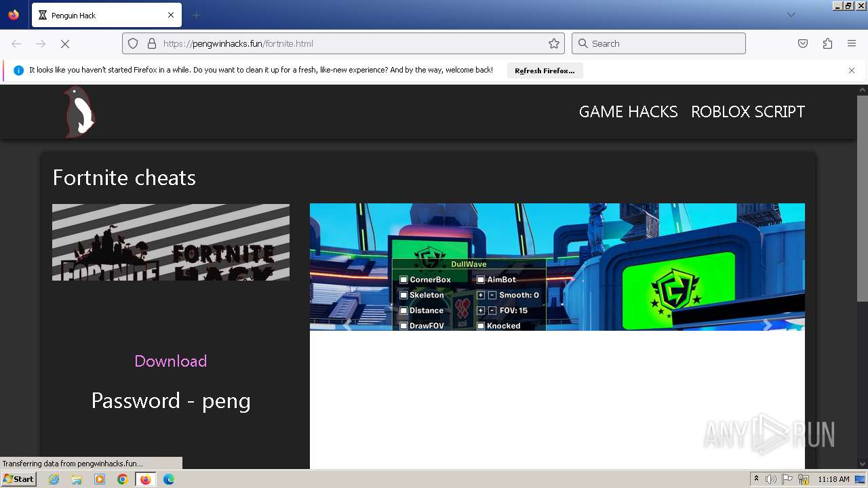
Task: Click the 11:18 AM clock
Action: click(833, 479)
